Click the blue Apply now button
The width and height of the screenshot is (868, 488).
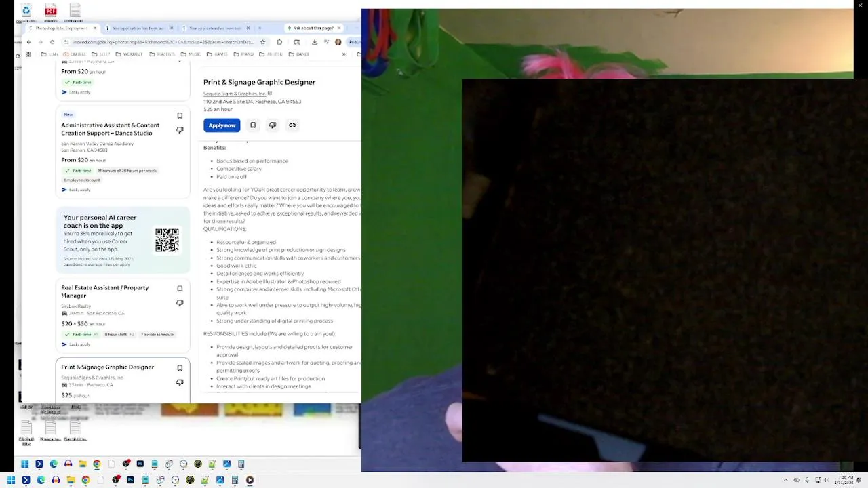[x=222, y=125]
